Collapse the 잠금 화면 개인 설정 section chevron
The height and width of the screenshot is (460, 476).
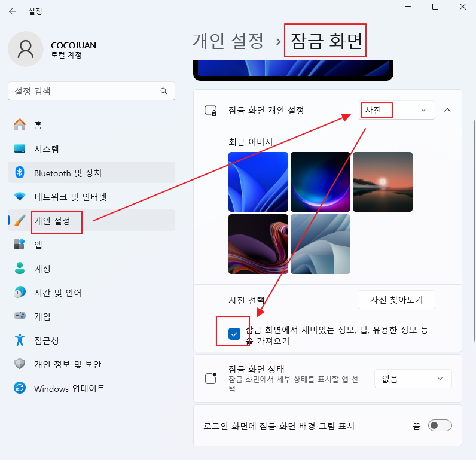447,110
